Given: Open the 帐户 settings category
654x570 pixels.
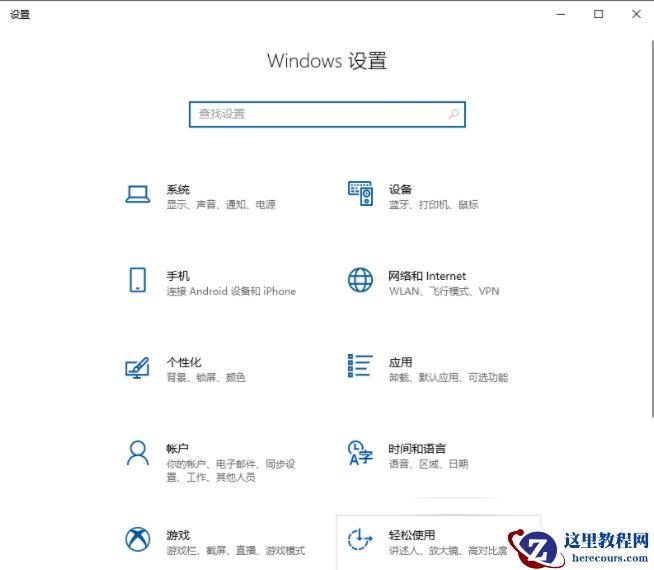Looking at the screenshot, I should click(x=177, y=449).
